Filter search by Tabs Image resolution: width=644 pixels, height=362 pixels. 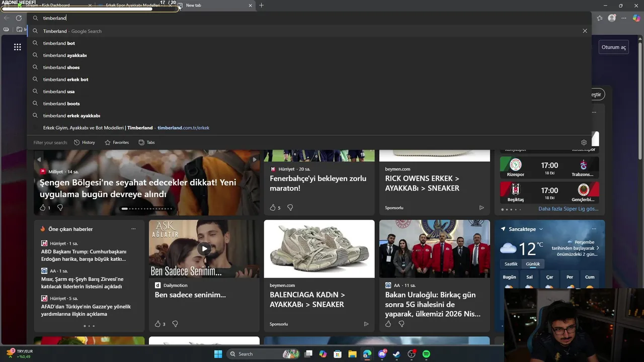click(146, 142)
